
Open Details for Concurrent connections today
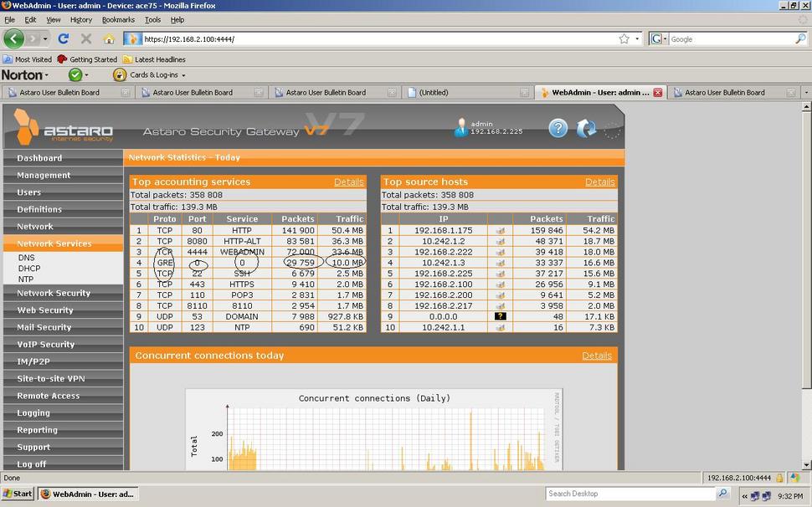(597, 356)
